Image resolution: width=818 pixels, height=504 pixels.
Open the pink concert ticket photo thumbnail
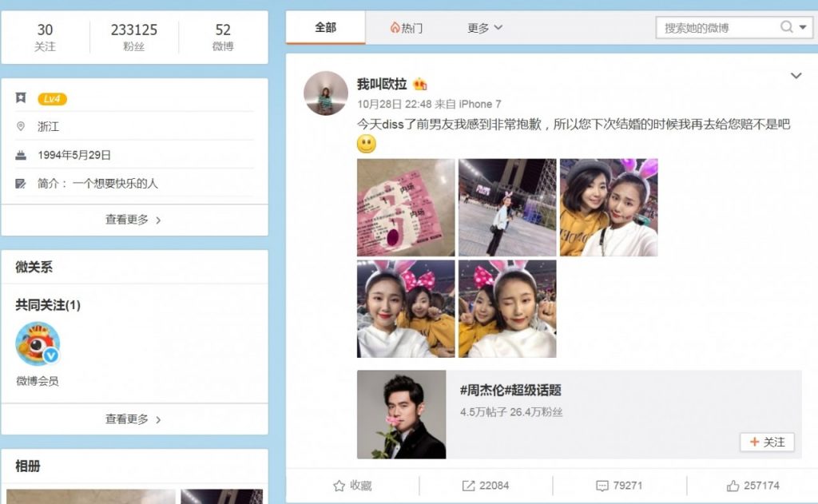click(x=406, y=208)
